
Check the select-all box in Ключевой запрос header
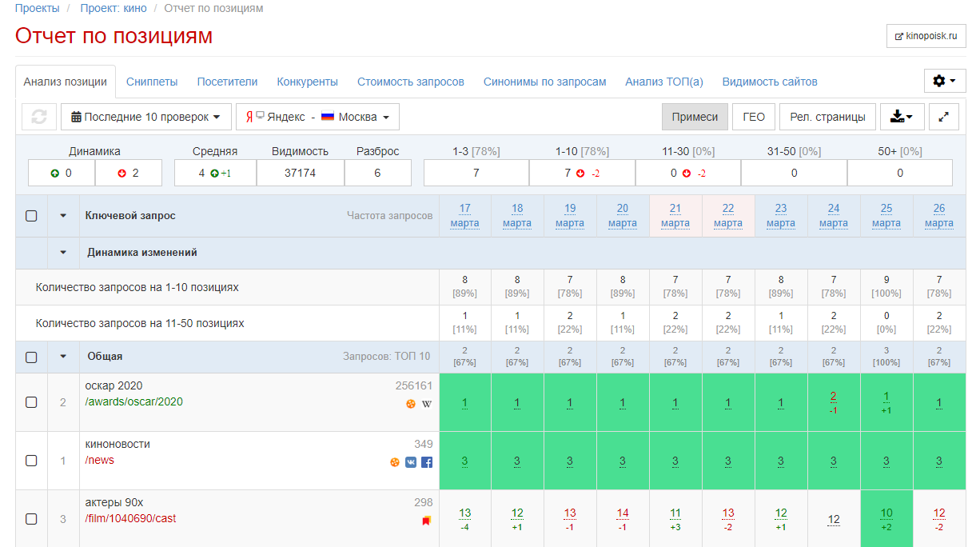pyautogui.click(x=31, y=216)
